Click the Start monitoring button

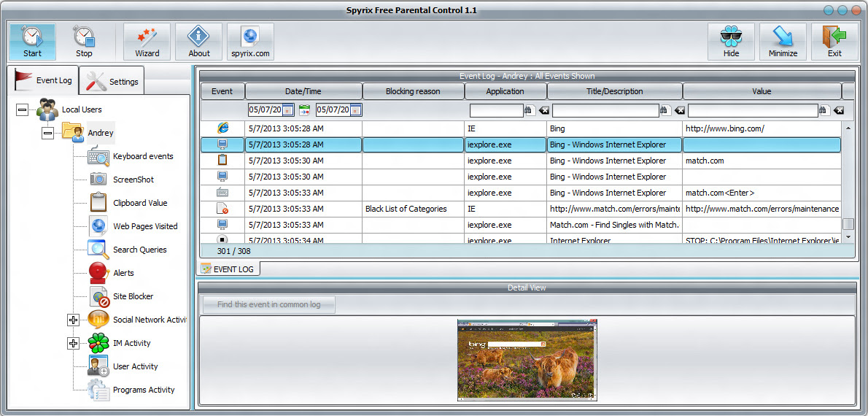(x=32, y=42)
